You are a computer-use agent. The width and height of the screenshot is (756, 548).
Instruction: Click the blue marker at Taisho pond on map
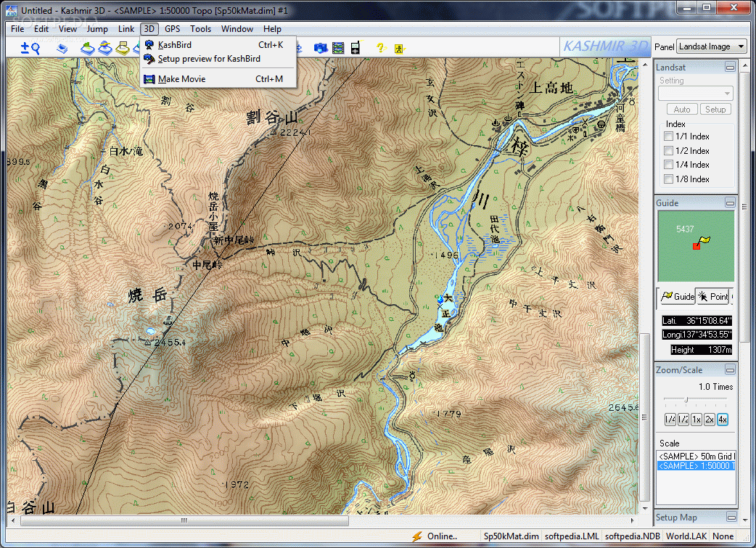[440, 300]
